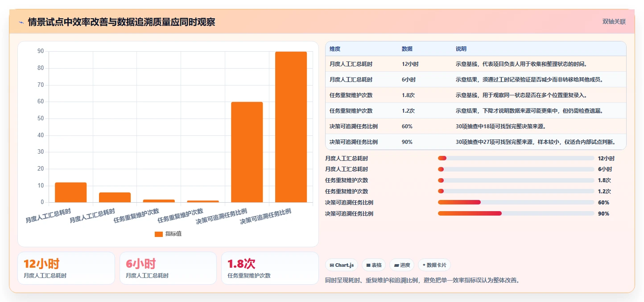Click the 90% cell in the table

pos(407,142)
